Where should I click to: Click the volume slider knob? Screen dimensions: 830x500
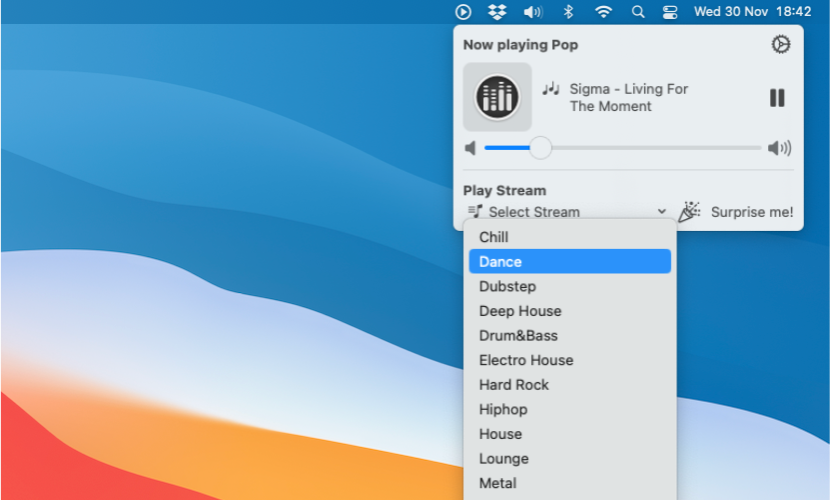coord(540,148)
